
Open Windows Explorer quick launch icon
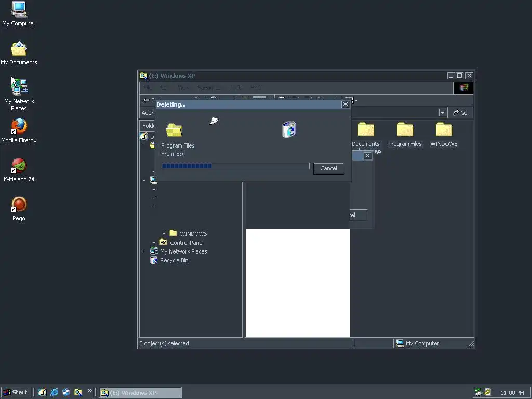[x=78, y=392]
